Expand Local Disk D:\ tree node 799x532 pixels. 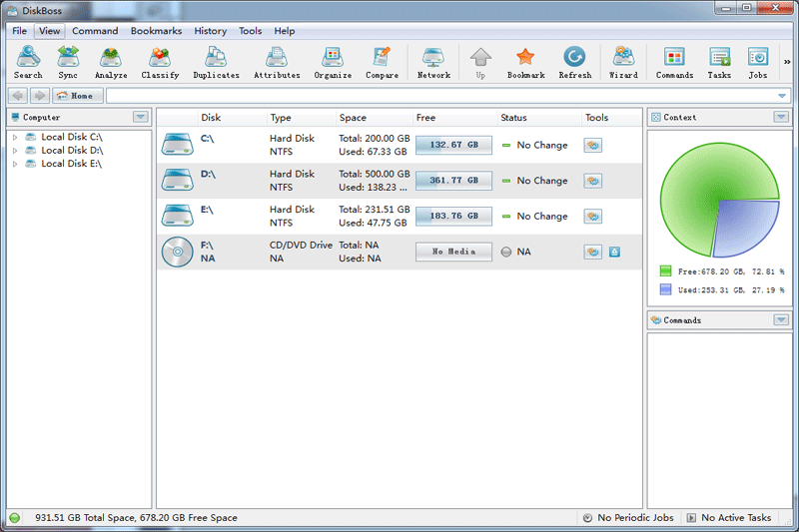15,151
